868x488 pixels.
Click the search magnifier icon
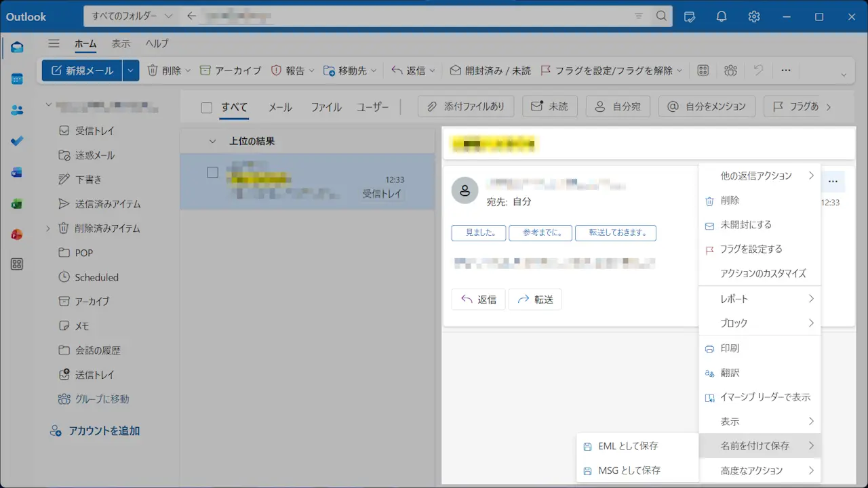(661, 16)
